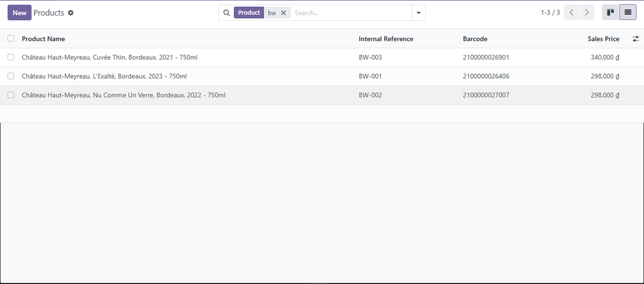
Task: Switch to List view
Action: coord(628,13)
